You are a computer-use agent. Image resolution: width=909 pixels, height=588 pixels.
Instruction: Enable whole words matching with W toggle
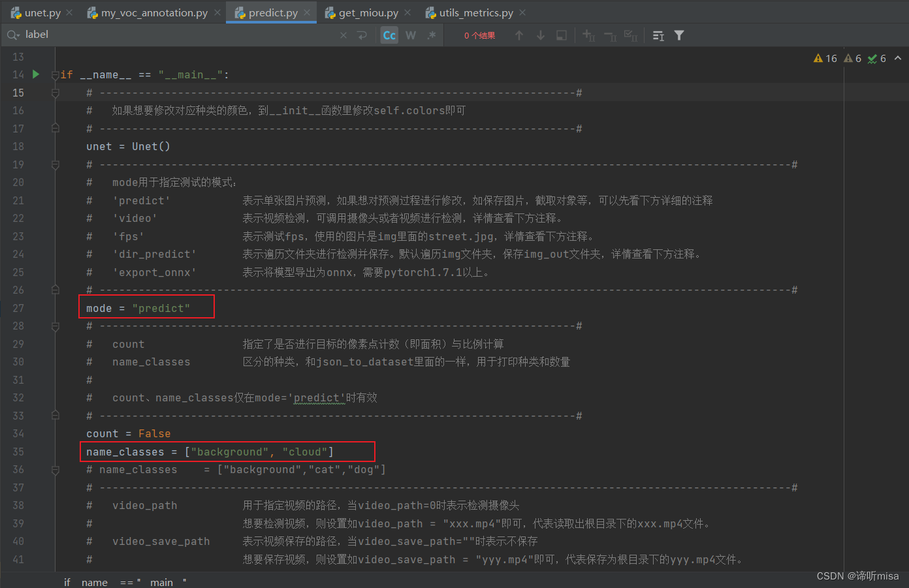[x=410, y=35]
